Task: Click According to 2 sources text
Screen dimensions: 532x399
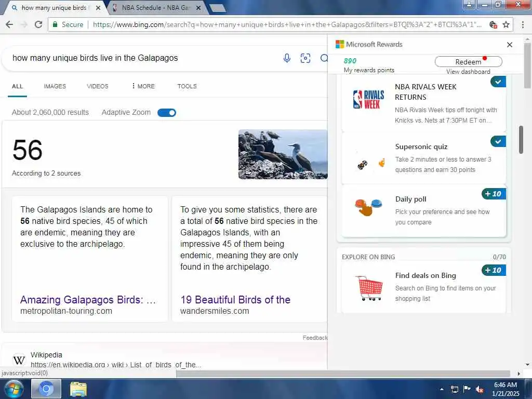Action: click(46, 173)
